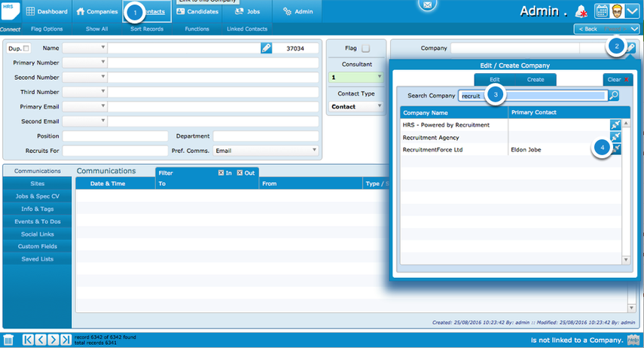
Task: Click the user avatar icon
Action: [617, 11]
